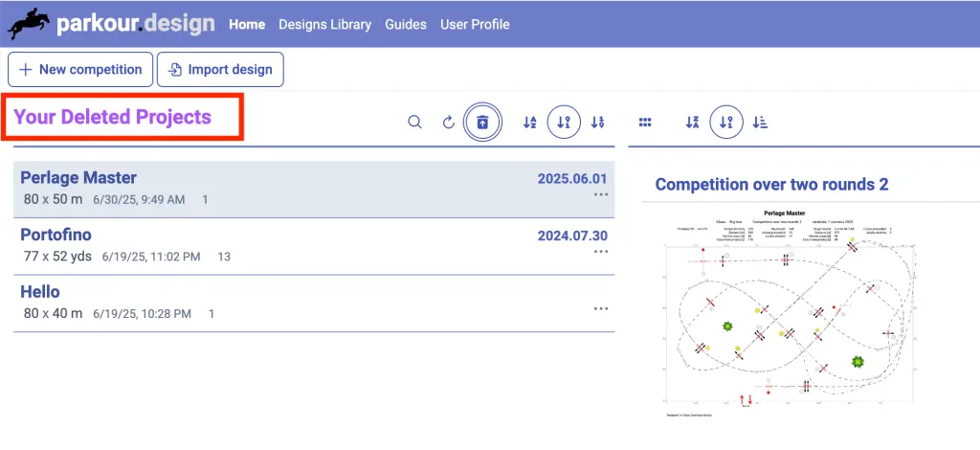Click the refresh projects icon
Viewport: 980px width, 450px height.
click(x=448, y=123)
